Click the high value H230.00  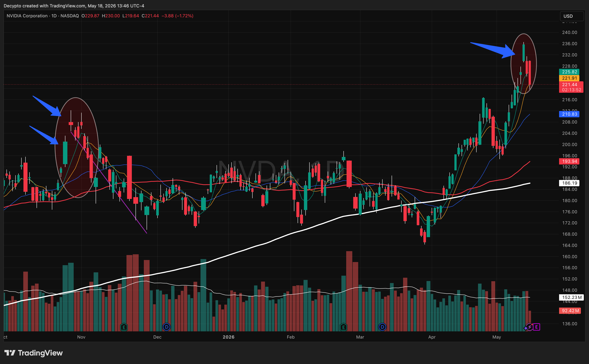111,16
